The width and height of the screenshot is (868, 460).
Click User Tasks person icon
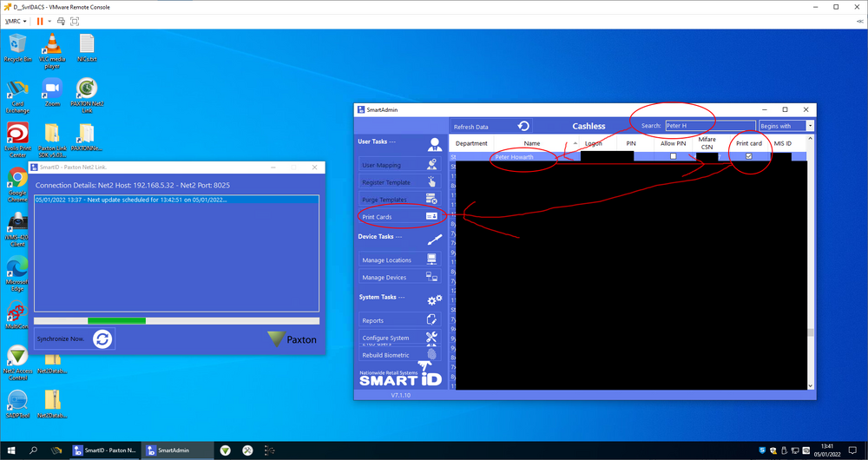(x=435, y=144)
